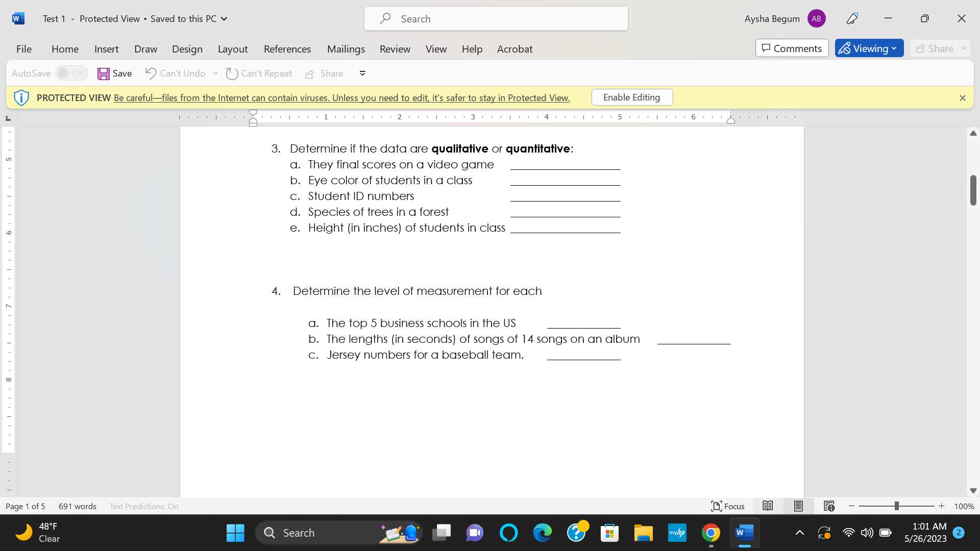Enable Focus mode

728,506
